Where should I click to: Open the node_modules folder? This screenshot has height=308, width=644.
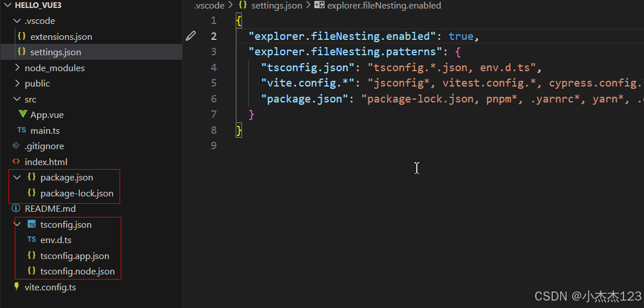click(x=55, y=68)
